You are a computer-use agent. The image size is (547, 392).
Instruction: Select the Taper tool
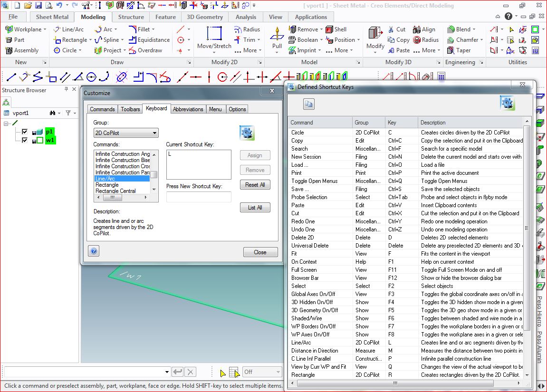(x=459, y=50)
